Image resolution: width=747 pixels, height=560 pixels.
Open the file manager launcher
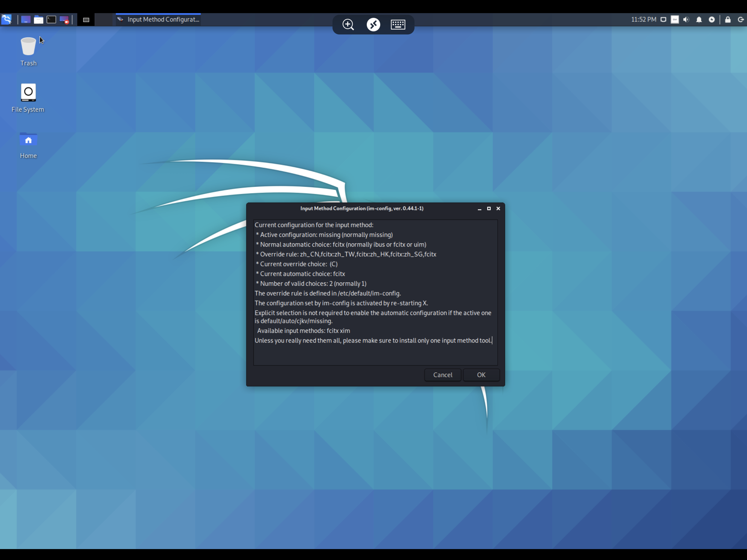click(39, 20)
